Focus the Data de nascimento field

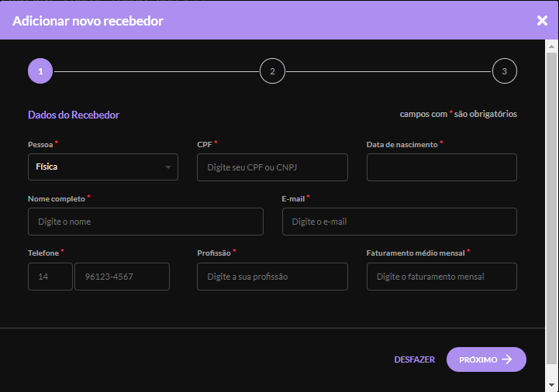442,167
